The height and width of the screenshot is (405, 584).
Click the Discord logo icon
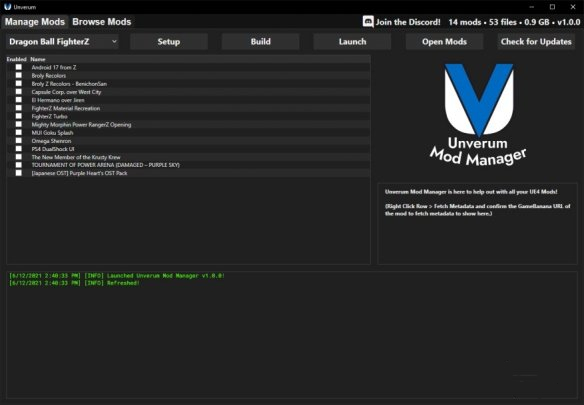pyautogui.click(x=368, y=22)
